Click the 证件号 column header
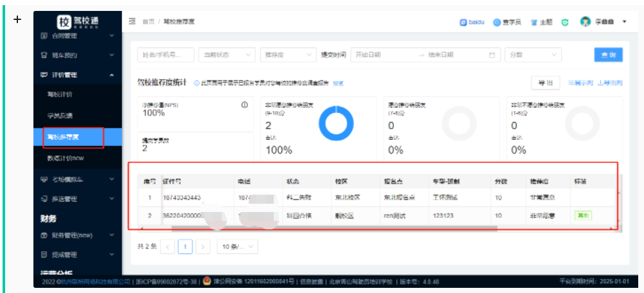 click(x=172, y=181)
